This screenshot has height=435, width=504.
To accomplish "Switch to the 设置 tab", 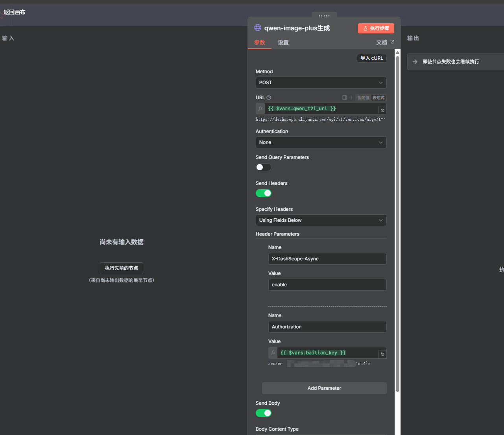I will (283, 42).
